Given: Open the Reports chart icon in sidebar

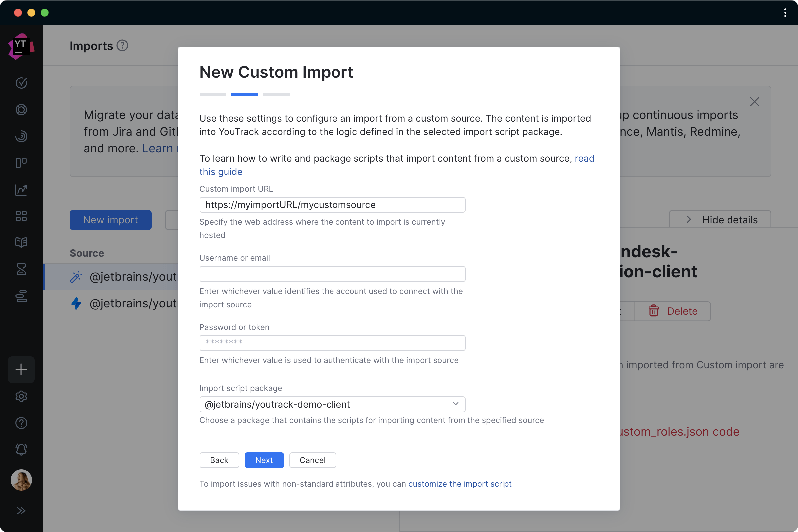Looking at the screenshot, I should (21, 190).
